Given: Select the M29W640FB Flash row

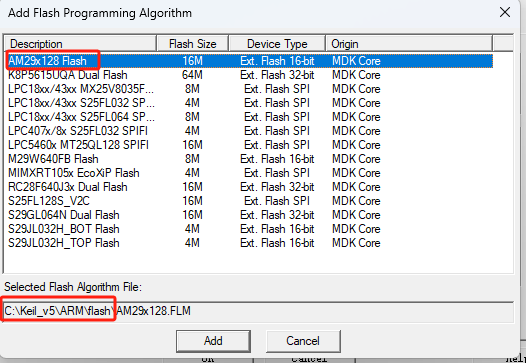Looking at the screenshot, I should (x=250, y=159).
